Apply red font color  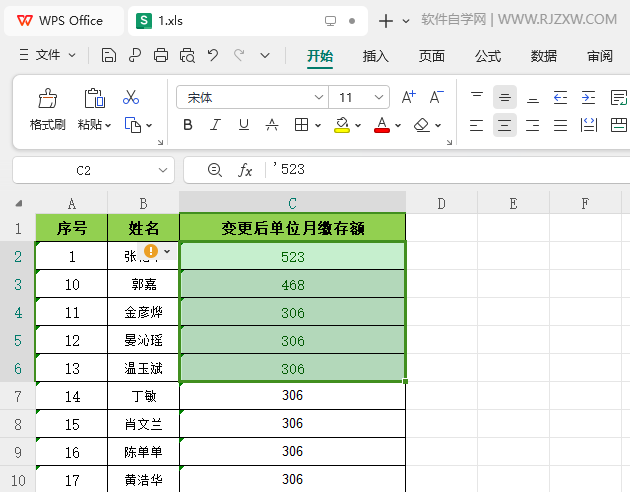point(382,125)
